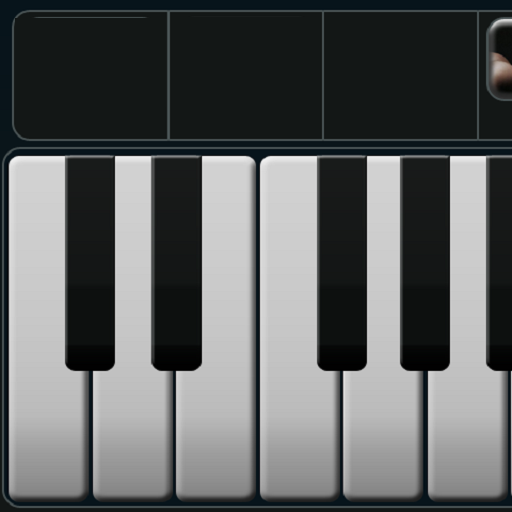The width and height of the screenshot is (512, 512).
Task: Select the third empty display panel
Action: tap(401, 75)
